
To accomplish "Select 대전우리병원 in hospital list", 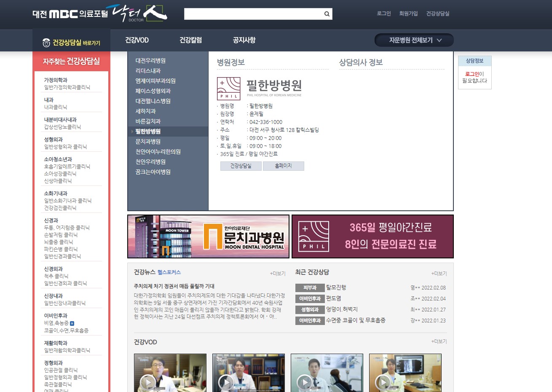I will pyautogui.click(x=150, y=61).
